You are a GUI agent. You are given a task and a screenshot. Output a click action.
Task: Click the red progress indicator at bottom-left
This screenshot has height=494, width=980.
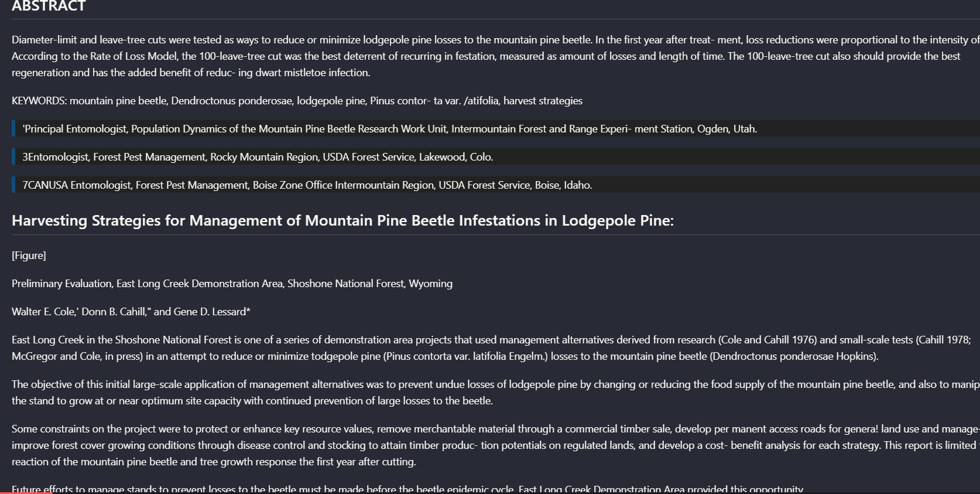click(x=26, y=493)
